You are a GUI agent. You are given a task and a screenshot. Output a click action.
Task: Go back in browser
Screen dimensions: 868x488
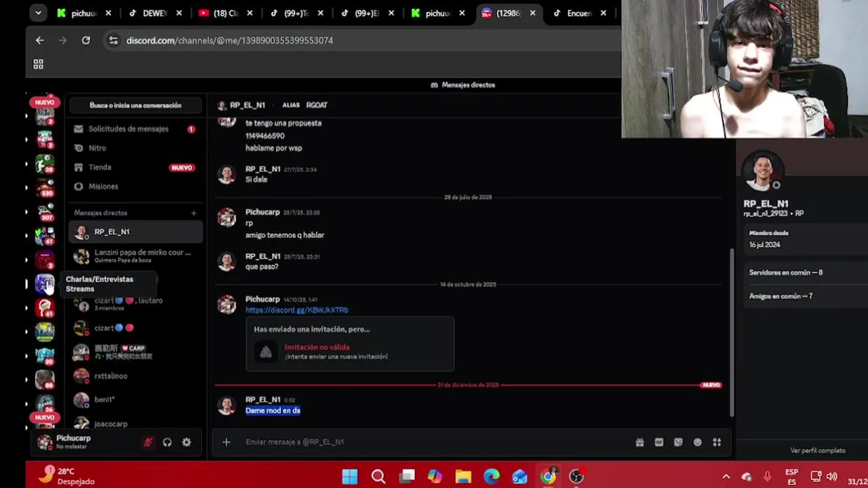coord(39,41)
